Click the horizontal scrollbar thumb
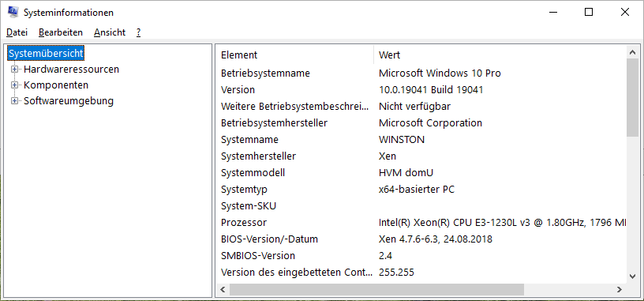This screenshot has height=301, width=644. (376, 289)
